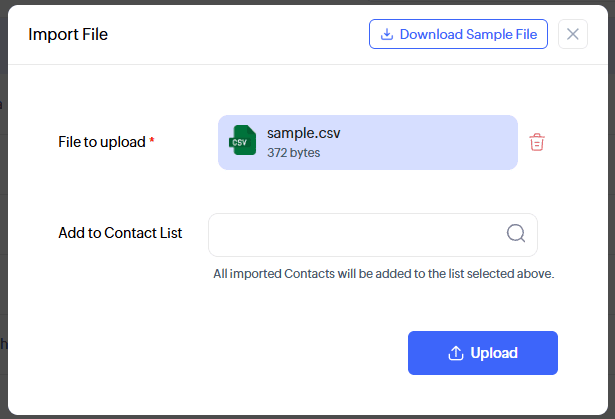615x419 pixels.
Task: Click the dimmed background left of the dialog
Action: [3, 250]
